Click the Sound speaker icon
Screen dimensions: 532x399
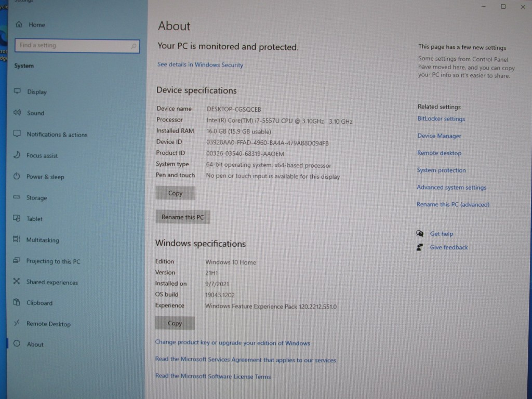17,112
